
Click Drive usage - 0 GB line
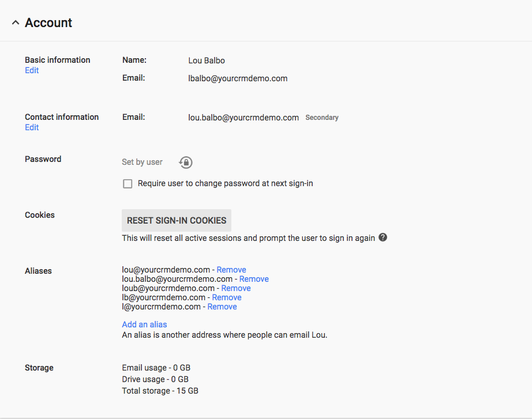[155, 379]
